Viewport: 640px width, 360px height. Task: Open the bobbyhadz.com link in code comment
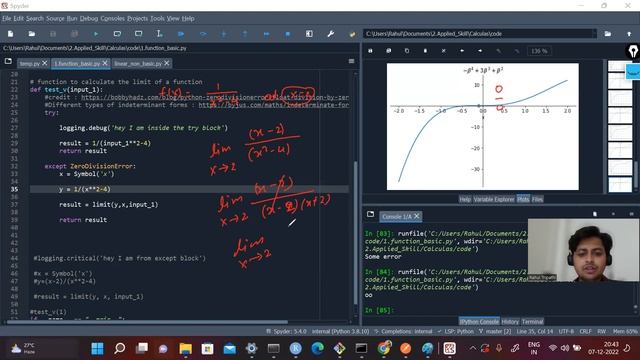coord(215,97)
